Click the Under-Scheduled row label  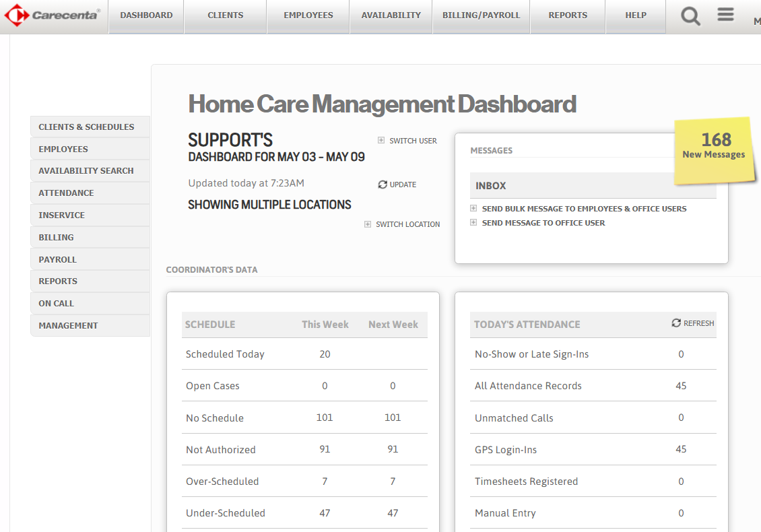click(226, 513)
